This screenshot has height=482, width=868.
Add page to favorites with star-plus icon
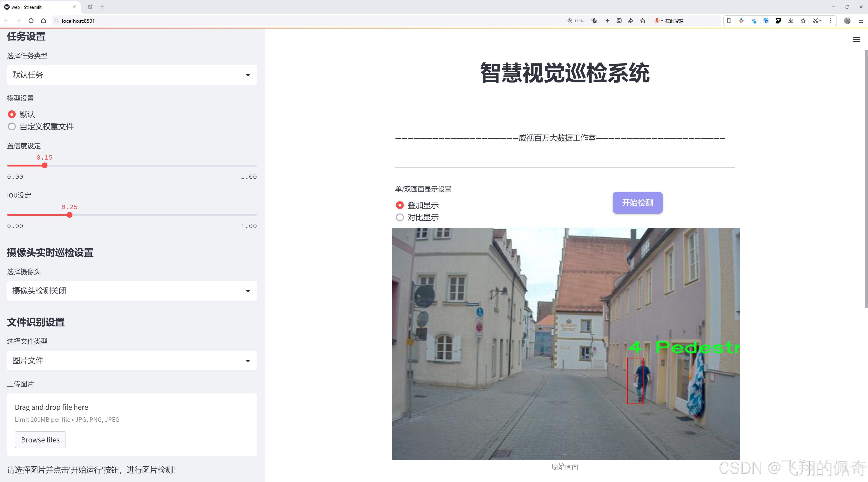[x=643, y=21]
